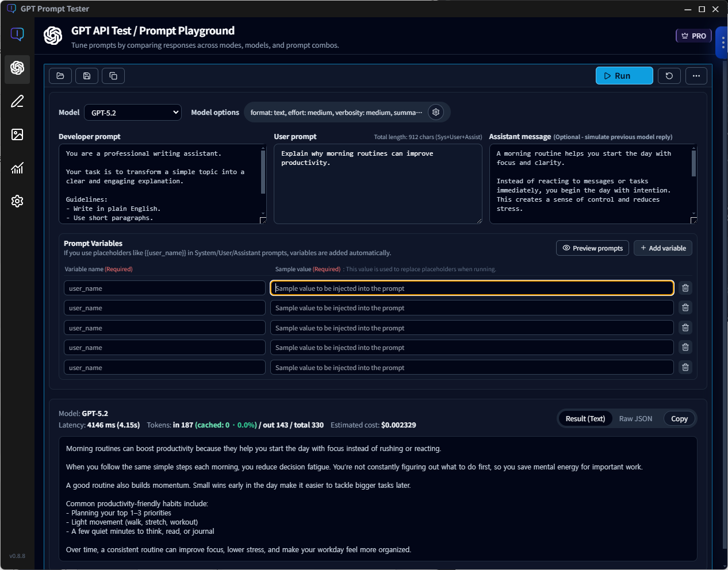Viewport: 728px width, 570px height.
Task: Click the second Sample value input field
Action: pos(472,308)
